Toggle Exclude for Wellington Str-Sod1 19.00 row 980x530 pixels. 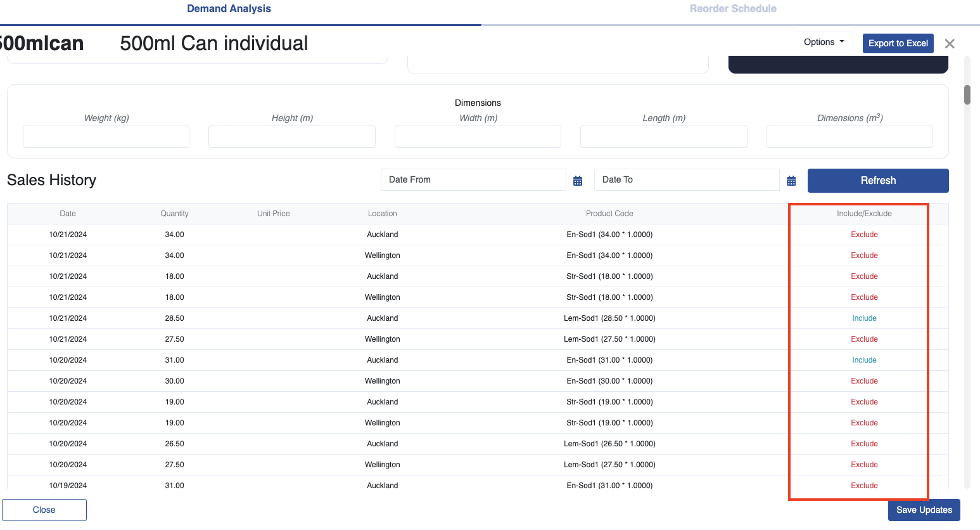click(864, 423)
